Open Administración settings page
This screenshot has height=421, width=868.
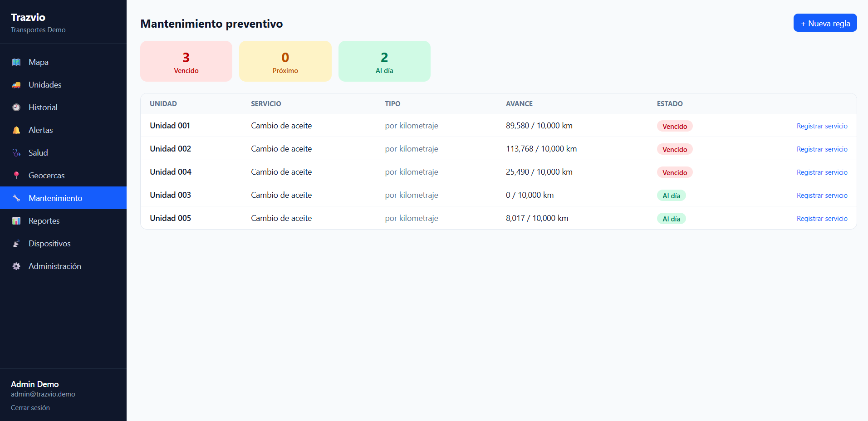[63, 266]
